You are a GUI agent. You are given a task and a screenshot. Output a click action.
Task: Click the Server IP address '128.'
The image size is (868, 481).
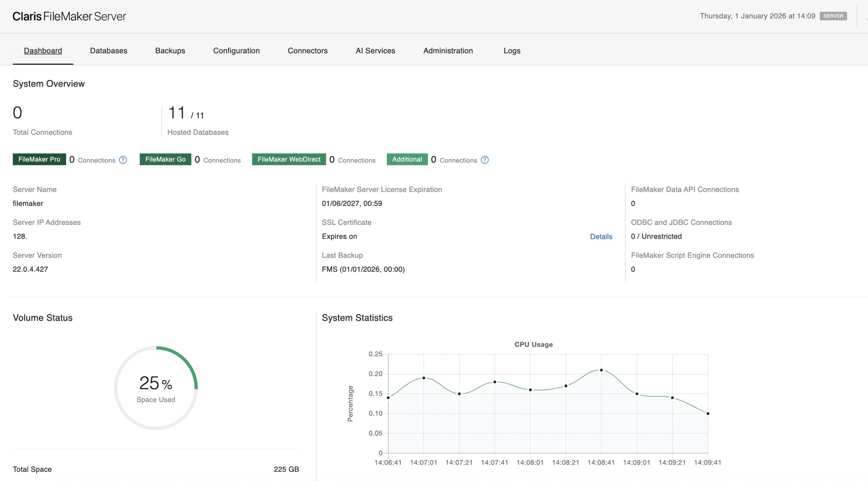coord(20,236)
